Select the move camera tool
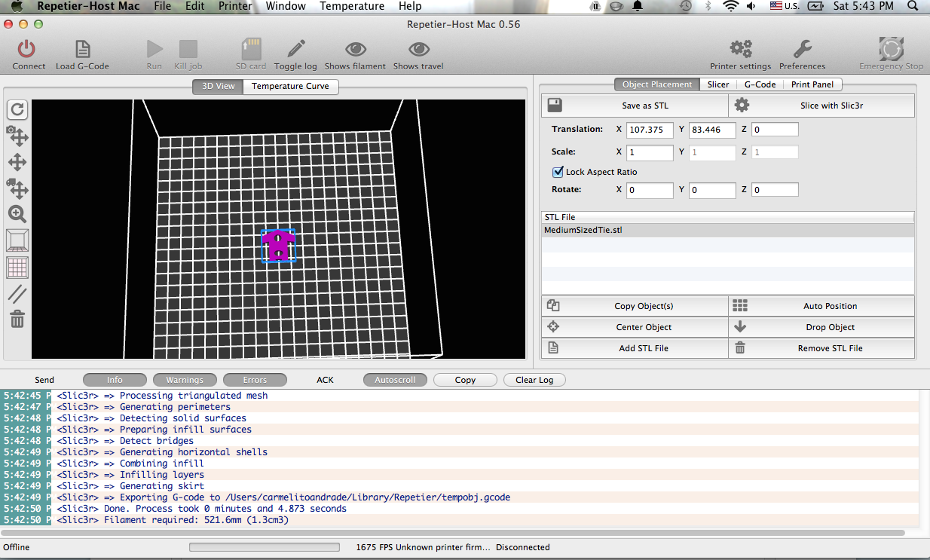 (17, 136)
